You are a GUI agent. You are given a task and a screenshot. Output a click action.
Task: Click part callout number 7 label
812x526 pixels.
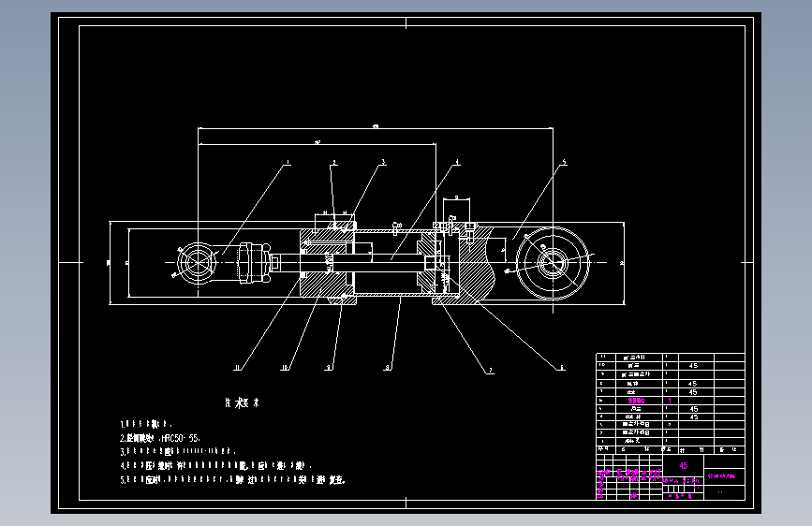pos(491,371)
